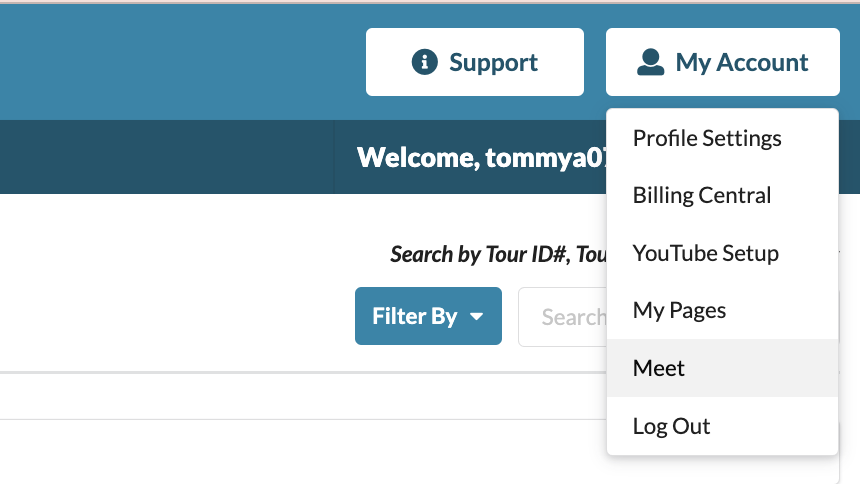Screen dimensions: 860x484
Task: Click the Filter By caret arrow
Action: [477, 316]
